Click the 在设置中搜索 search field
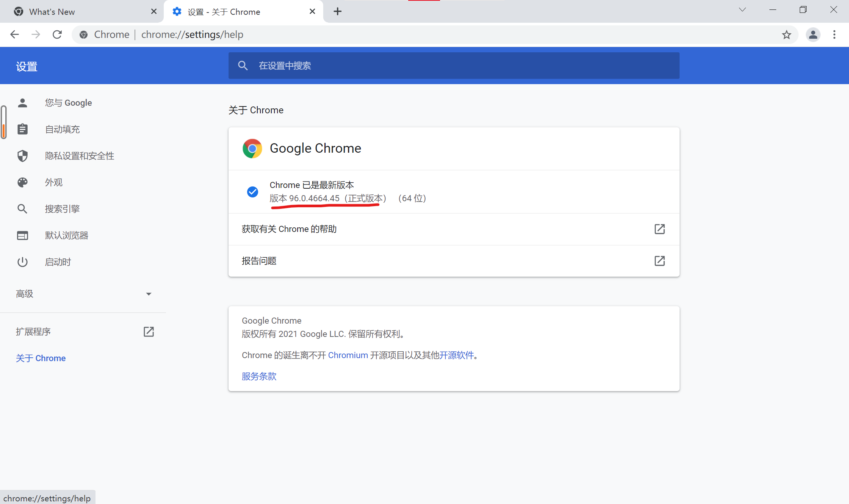849x504 pixels. pos(454,66)
